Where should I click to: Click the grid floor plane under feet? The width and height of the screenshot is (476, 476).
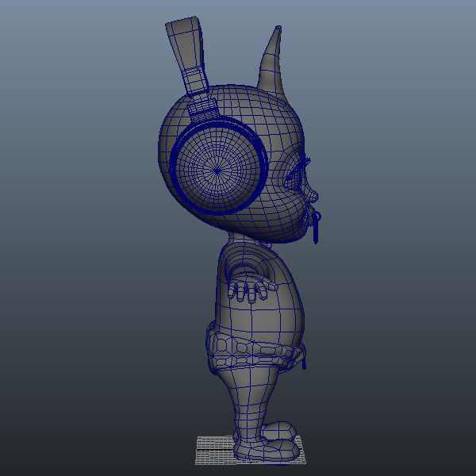click(250, 450)
